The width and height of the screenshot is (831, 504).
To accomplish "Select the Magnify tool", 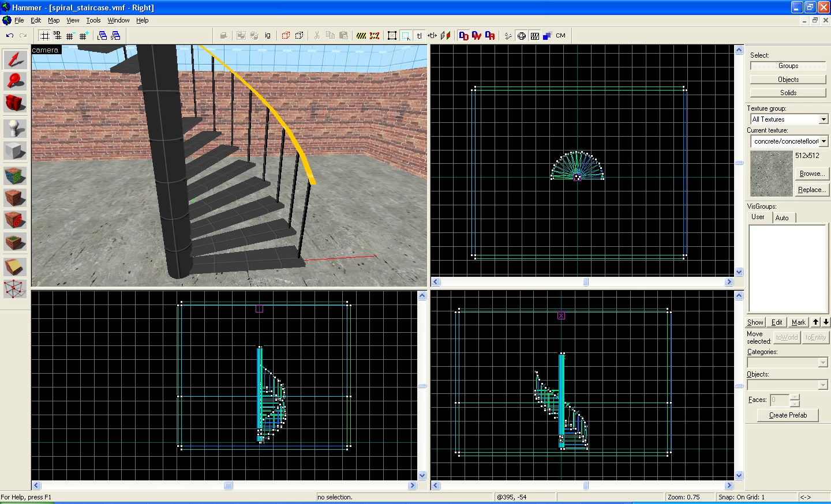I will pyautogui.click(x=15, y=81).
